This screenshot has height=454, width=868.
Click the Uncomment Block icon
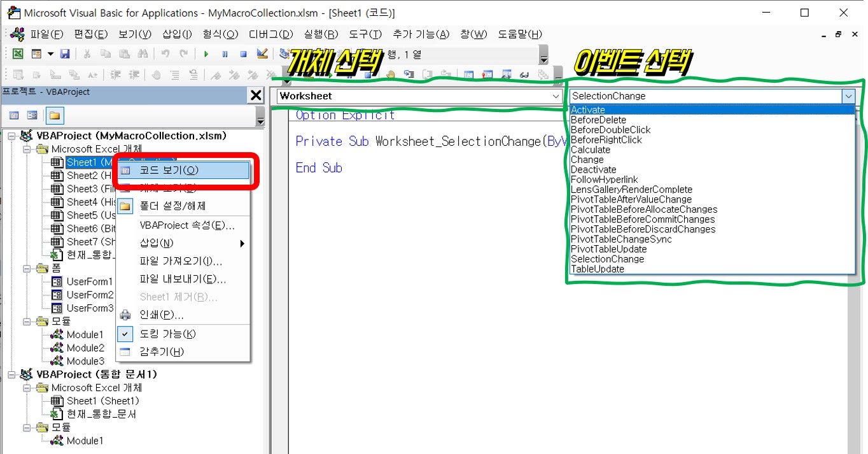[193, 75]
